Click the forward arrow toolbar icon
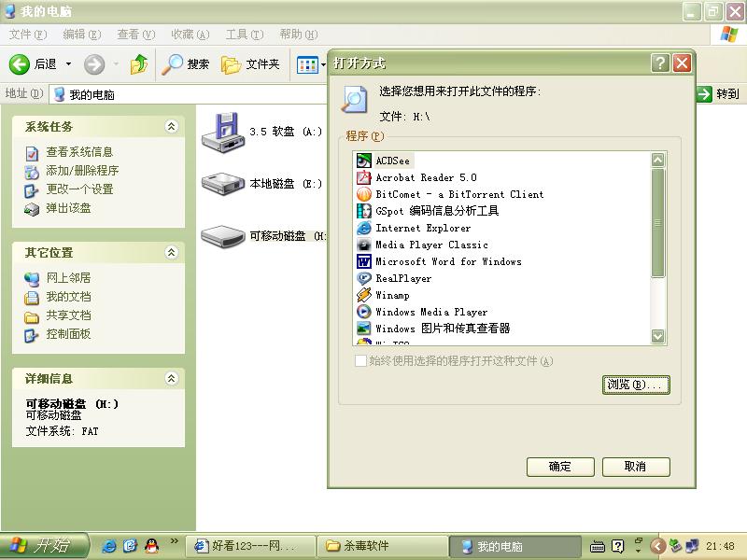 coord(94,64)
